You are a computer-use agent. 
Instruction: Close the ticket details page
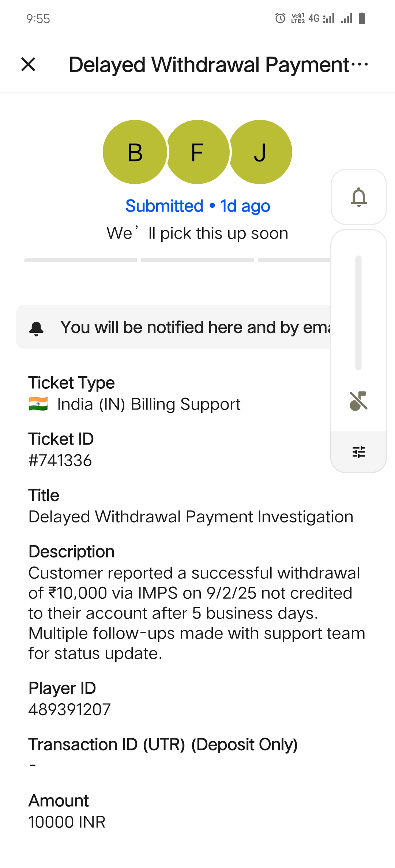click(x=28, y=65)
